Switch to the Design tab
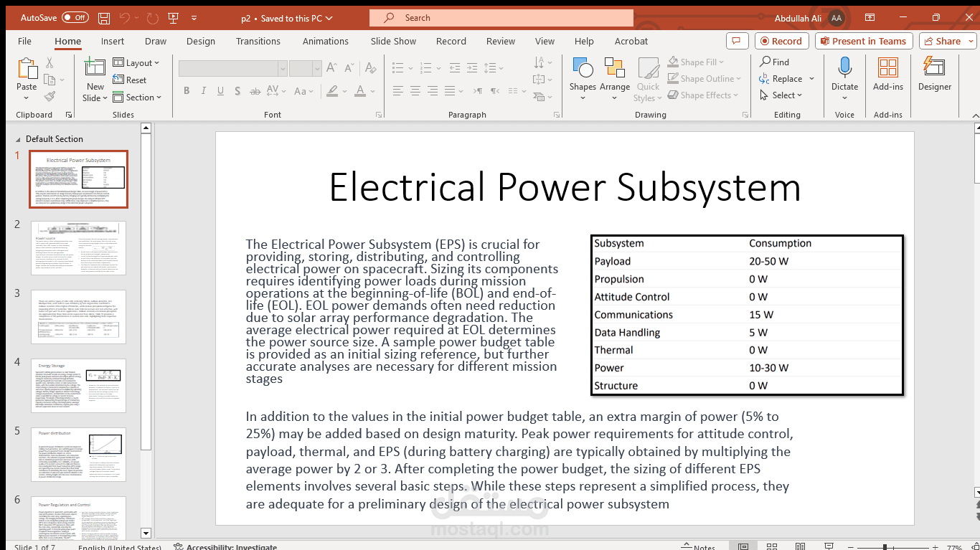 [x=201, y=41]
